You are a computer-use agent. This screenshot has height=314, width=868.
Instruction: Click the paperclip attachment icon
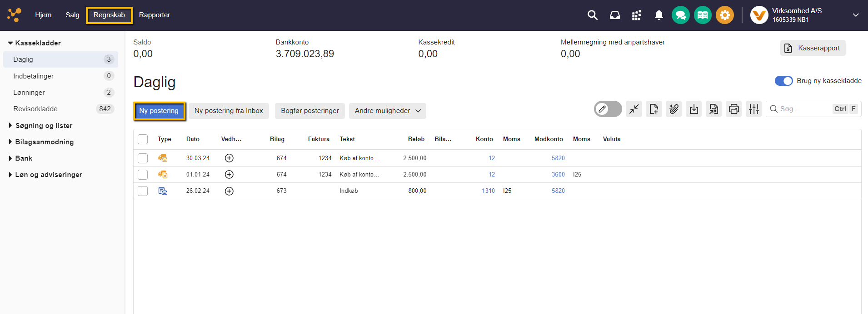click(x=673, y=109)
